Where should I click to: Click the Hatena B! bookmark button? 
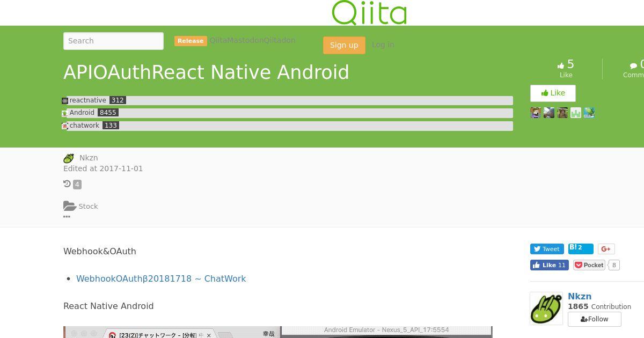[581, 249]
